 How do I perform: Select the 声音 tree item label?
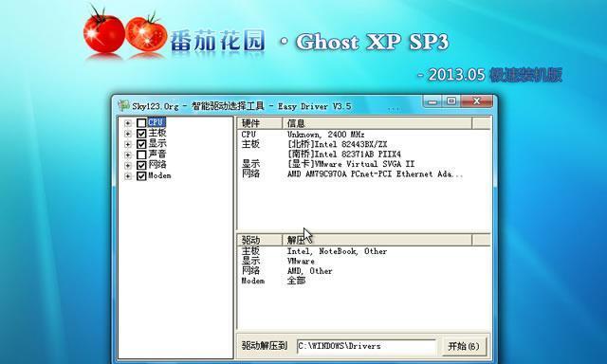pyautogui.click(x=157, y=155)
